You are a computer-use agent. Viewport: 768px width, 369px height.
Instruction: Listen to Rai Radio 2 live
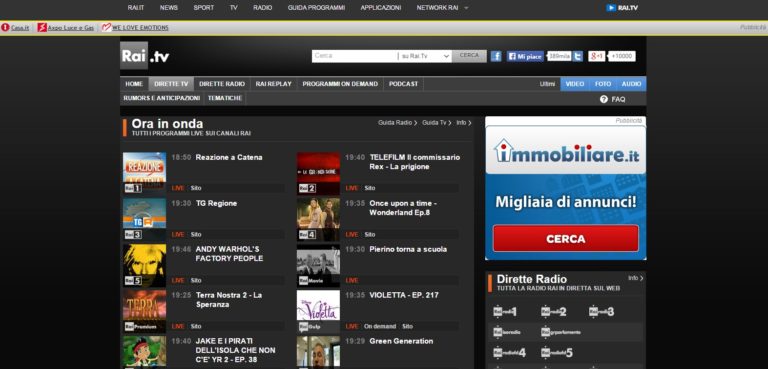point(553,312)
